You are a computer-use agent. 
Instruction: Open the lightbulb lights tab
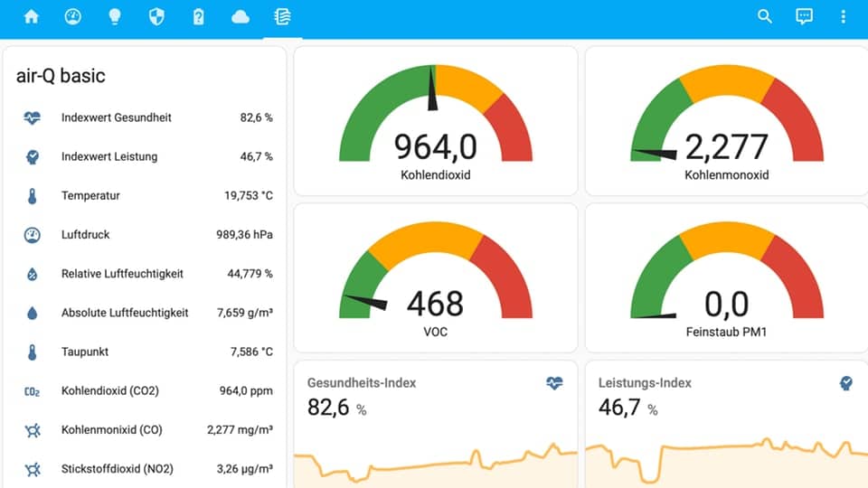click(x=115, y=16)
